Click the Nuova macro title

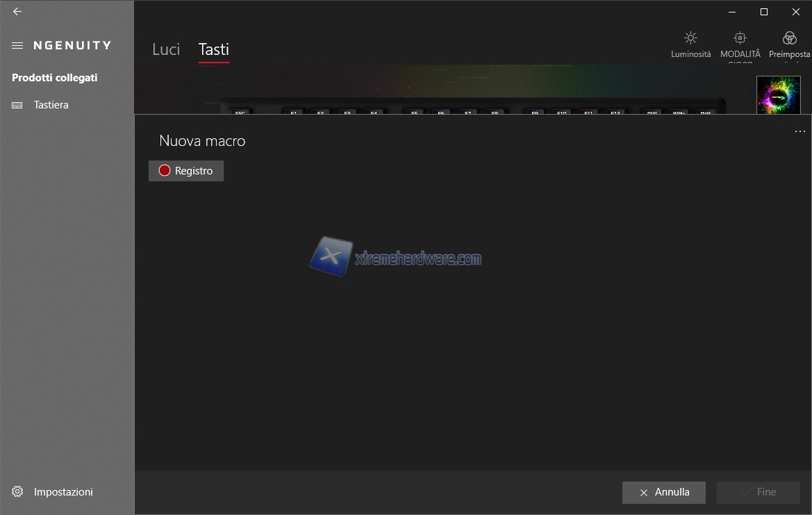tap(202, 141)
